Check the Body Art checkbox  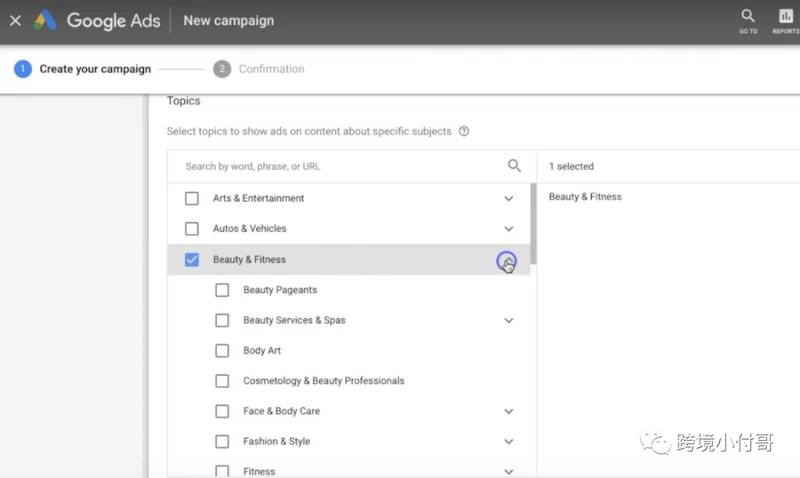(x=222, y=350)
